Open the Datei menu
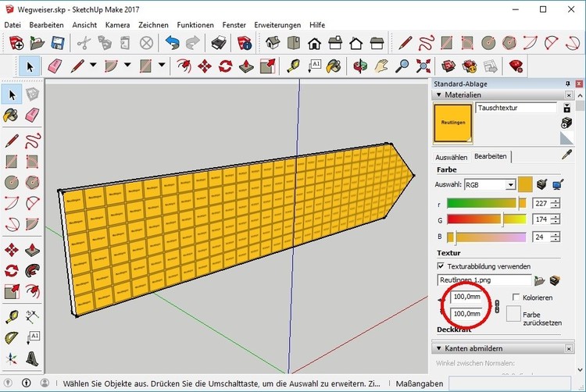This screenshot has height=392, width=586. pos(13,25)
